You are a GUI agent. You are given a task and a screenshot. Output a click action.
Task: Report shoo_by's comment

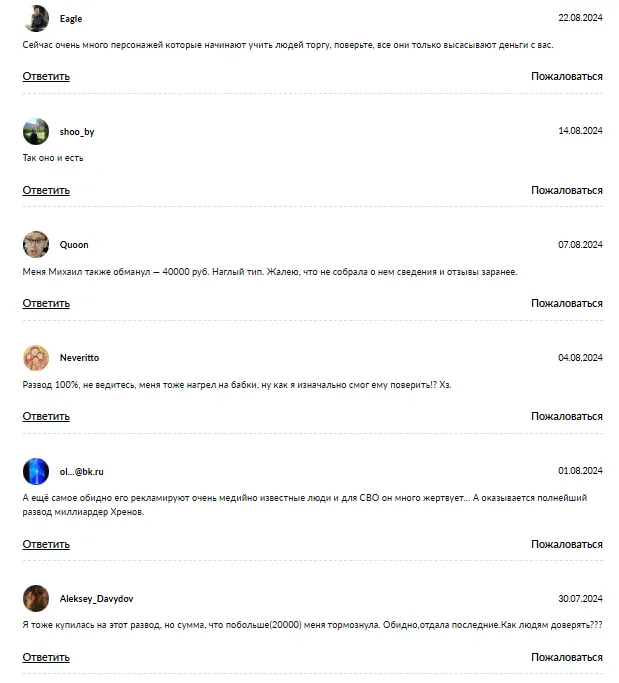pyautogui.click(x=567, y=190)
